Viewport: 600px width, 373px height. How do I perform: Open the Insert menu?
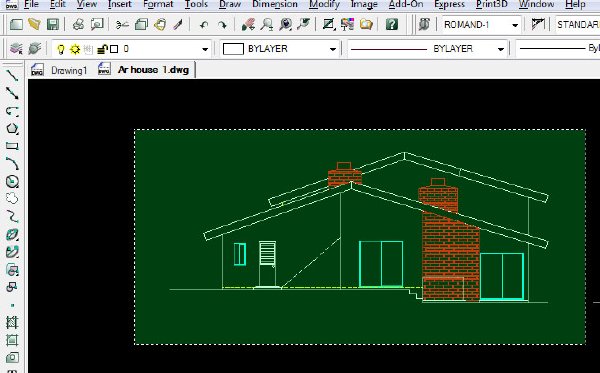[119, 5]
